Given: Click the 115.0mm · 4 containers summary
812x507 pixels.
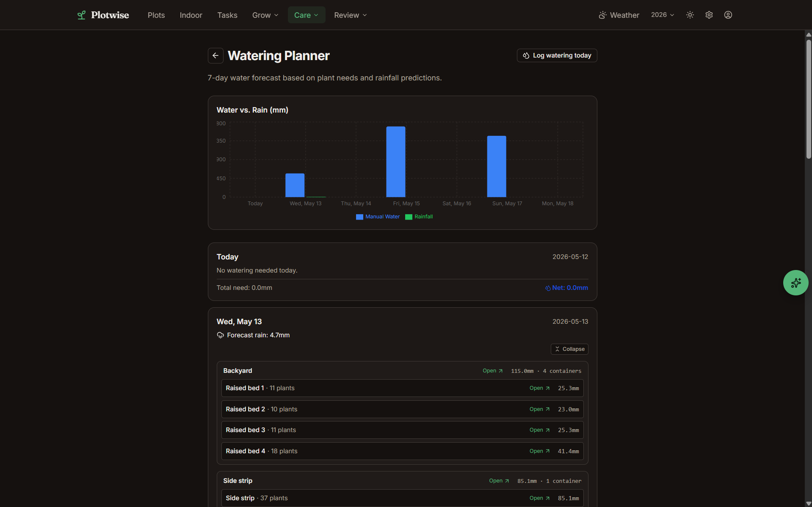Looking at the screenshot, I should tap(546, 371).
